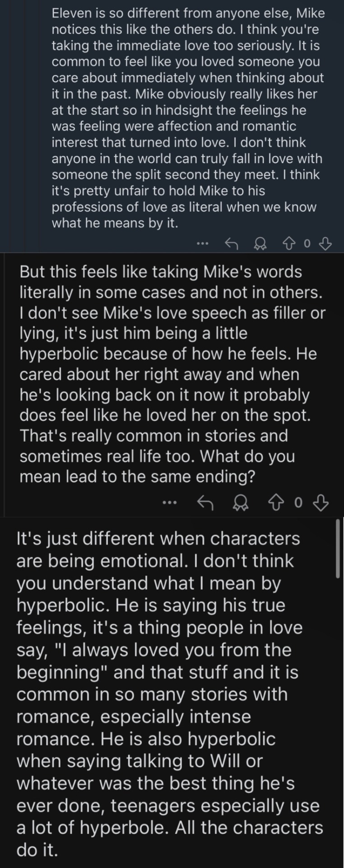Screen dimensions: 344x868
Task: Downvote the 'Eleven is so different' comment
Action: pyautogui.click(x=325, y=244)
